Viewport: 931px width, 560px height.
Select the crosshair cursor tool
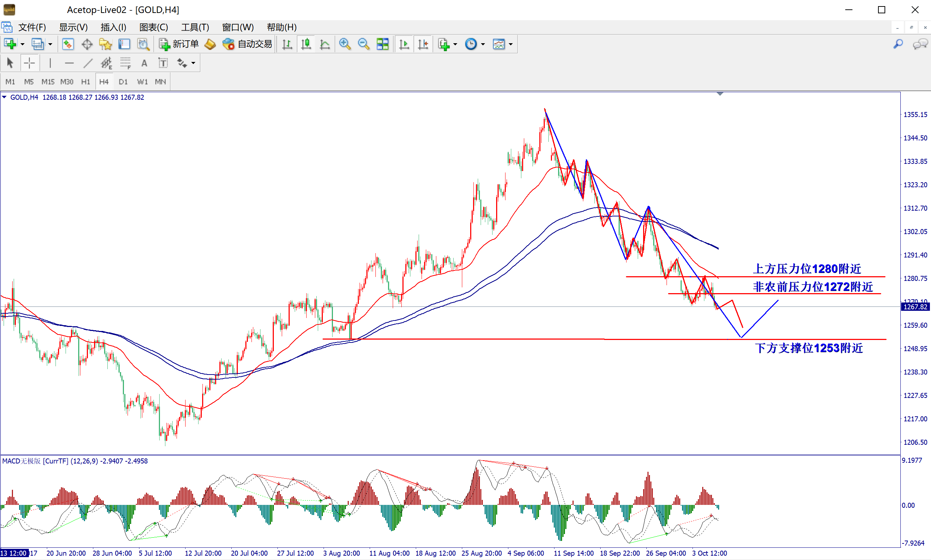pos(29,63)
